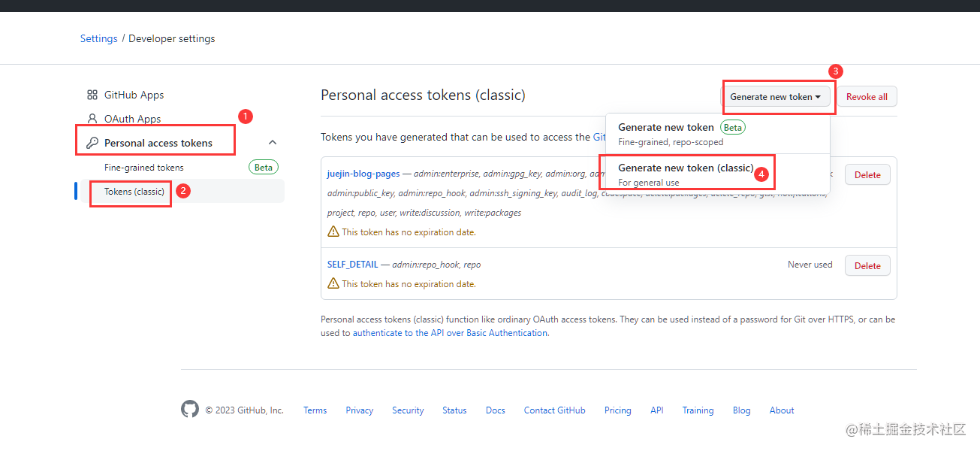Open Contact GitHub in footer
Screen dimensions: 980x451
point(554,410)
